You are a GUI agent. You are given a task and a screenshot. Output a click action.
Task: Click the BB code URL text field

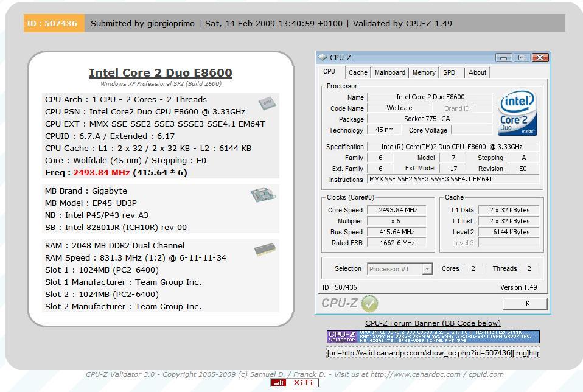[x=433, y=352]
